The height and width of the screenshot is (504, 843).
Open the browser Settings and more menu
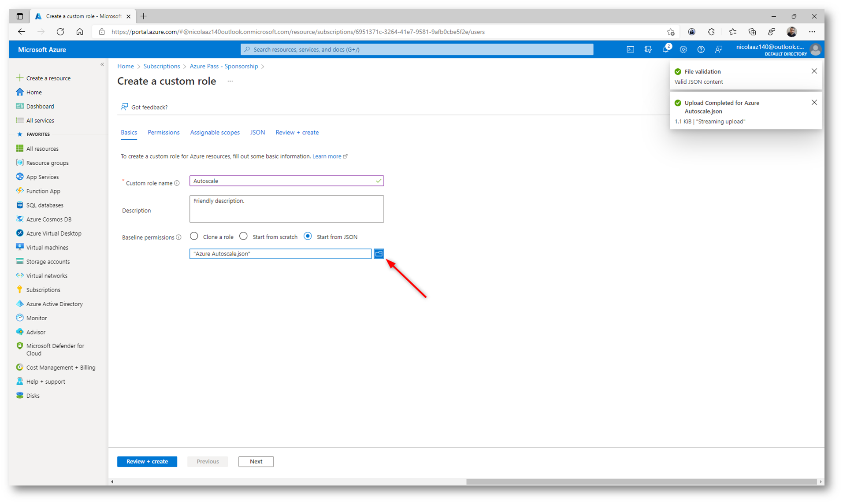812,32
